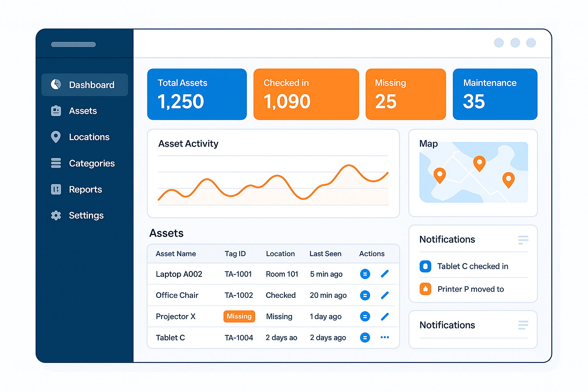Click the edit pencil for Office Chair
The width and height of the screenshot is (588, 392).
tap(385, 295)
